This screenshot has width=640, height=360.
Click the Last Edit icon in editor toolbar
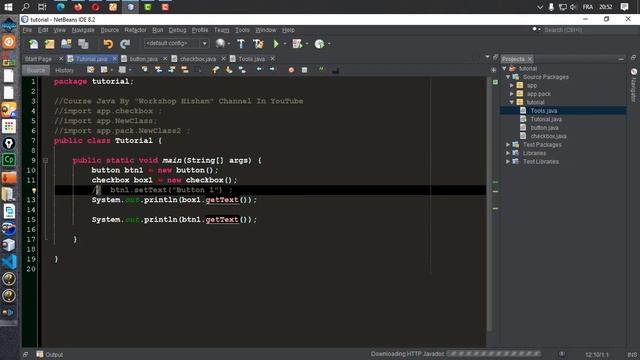(x=90, y=70)
